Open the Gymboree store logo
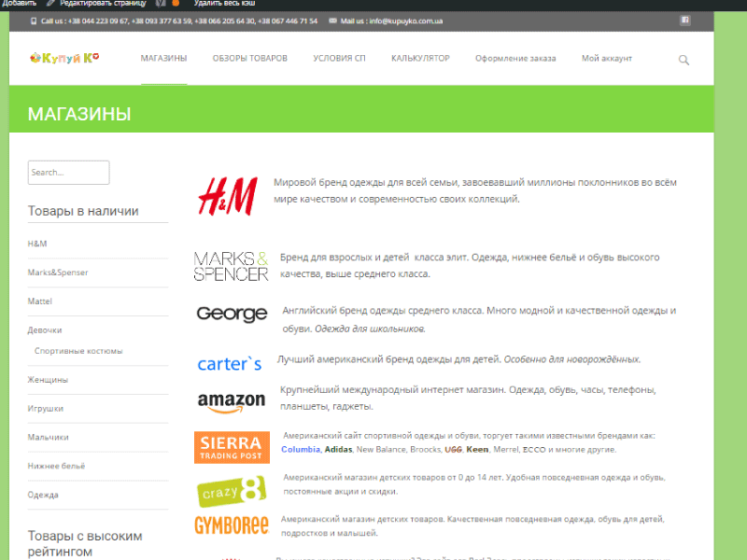The image size is (747, 560). 232,525
